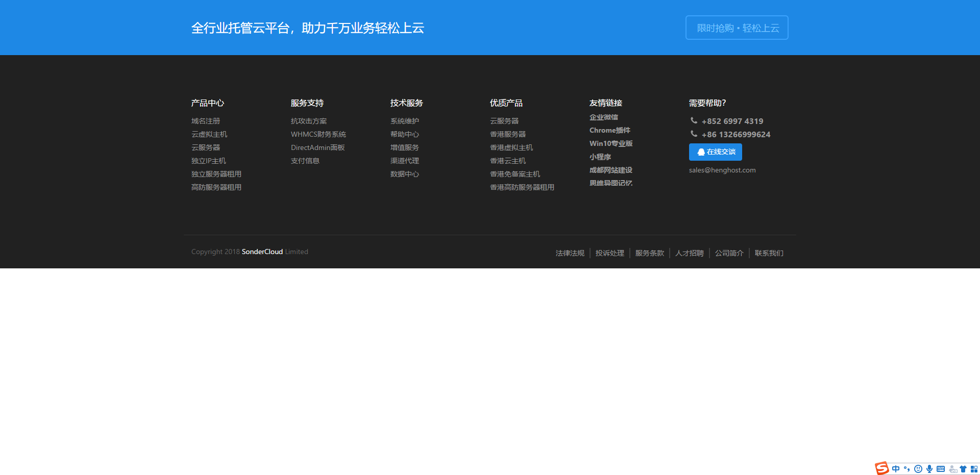The width and height of the screenshot is (980, 475).
Task: Open DirectAdmin面板 link
Action: pyautogui.click(x=318, y=147)
